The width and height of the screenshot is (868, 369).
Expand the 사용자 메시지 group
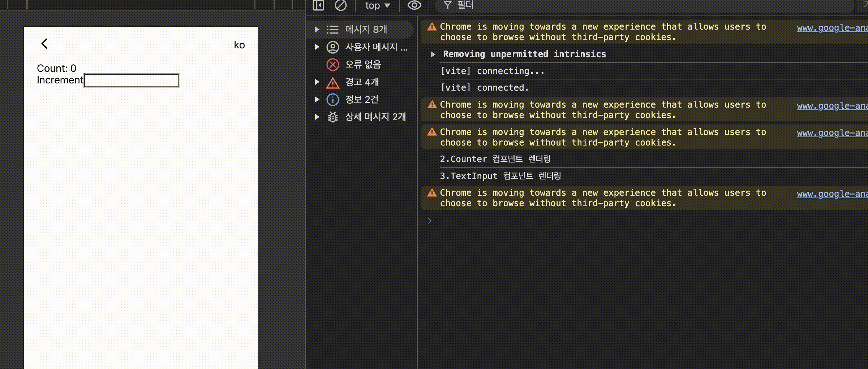coord(317,47)
